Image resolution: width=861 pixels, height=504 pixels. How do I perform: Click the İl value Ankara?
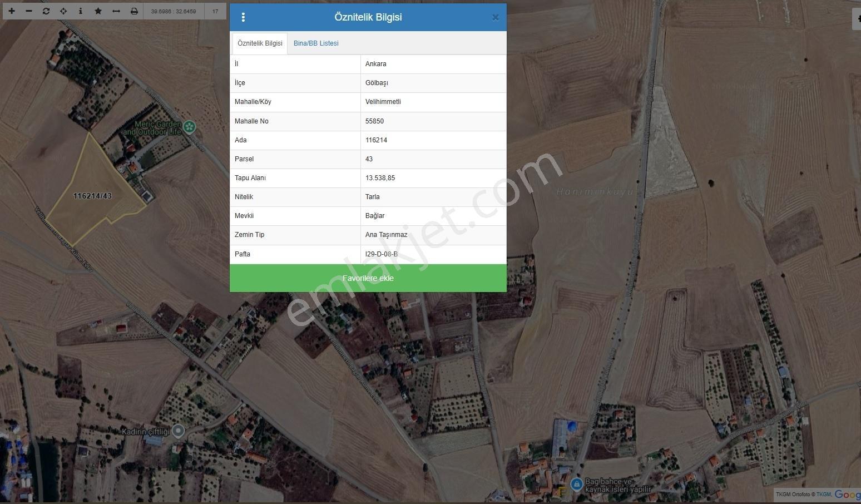click(x=376, y=64)
